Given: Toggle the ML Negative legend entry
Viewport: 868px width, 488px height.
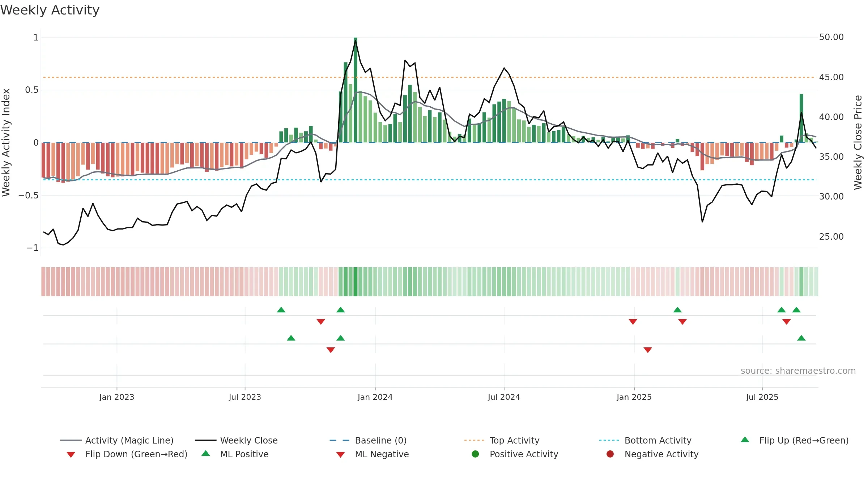Looking at the screenshot, I should point(373,454).
